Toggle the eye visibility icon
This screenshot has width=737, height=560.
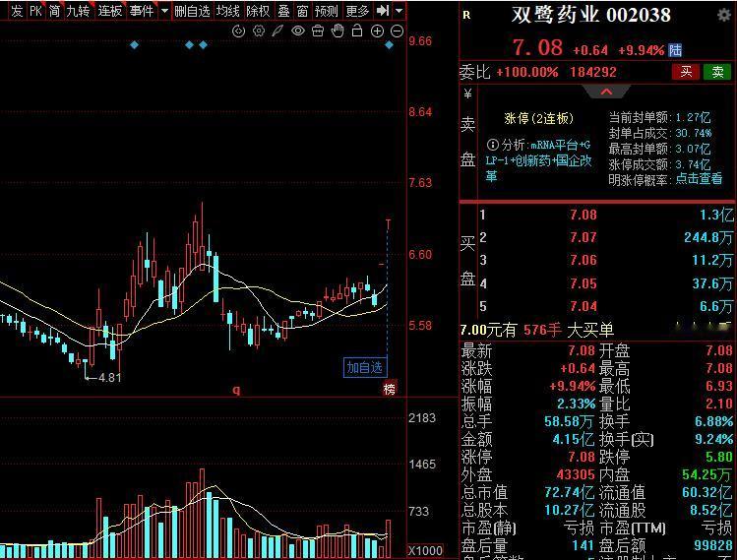click(x=298, y=31)
